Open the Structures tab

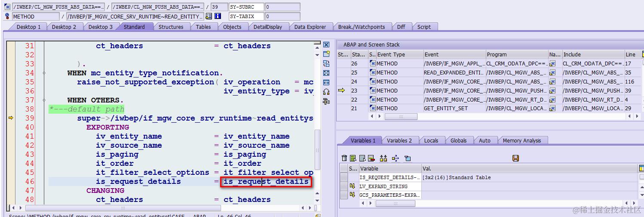171,27
